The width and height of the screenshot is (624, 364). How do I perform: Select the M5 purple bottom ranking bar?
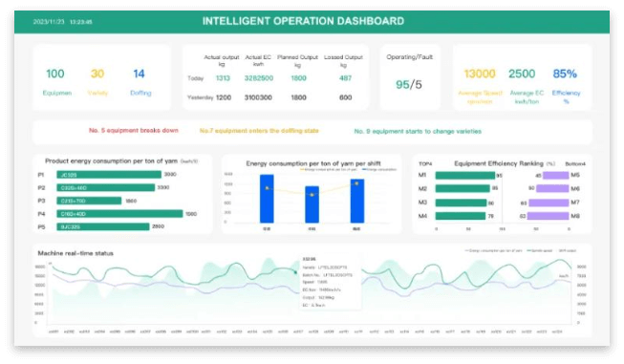pos(555,176)
